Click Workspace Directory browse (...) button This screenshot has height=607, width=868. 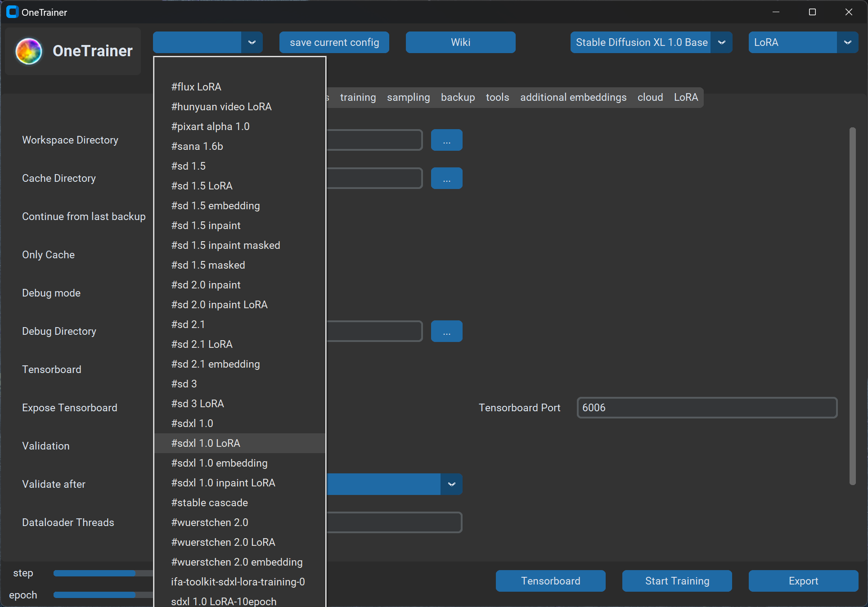(x=446, y=140)
